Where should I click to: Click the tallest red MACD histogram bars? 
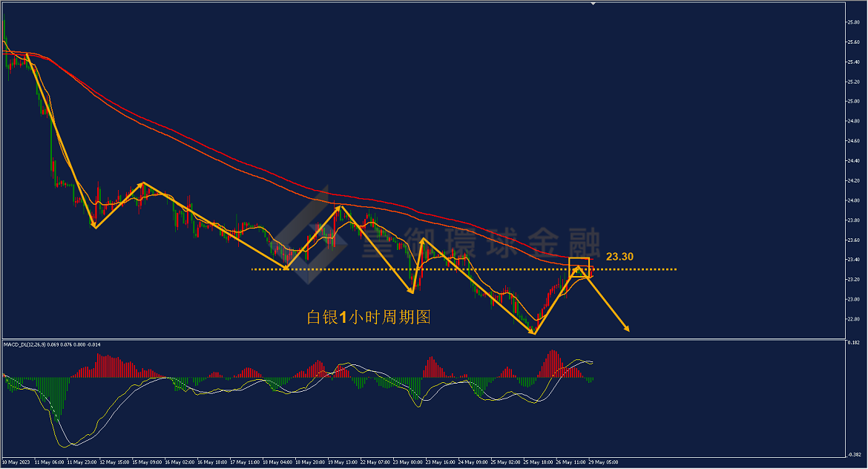pos(552,364)
